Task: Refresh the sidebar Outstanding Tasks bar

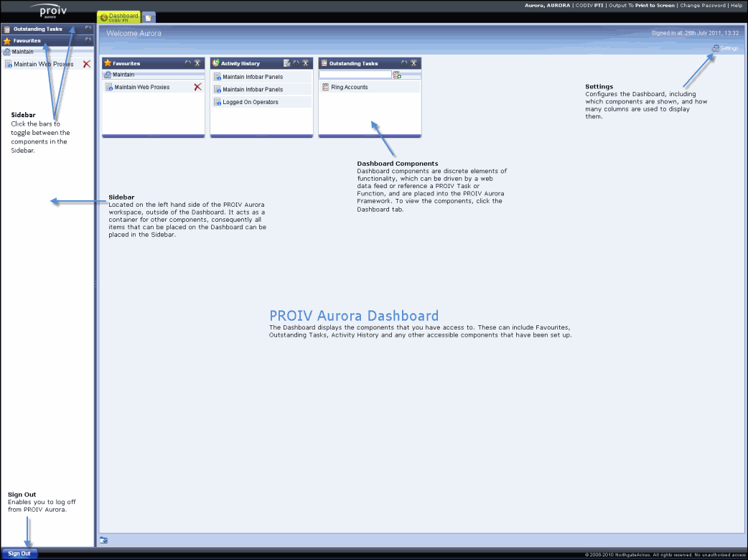Action: pyautogui.click(x=88, y=29)
